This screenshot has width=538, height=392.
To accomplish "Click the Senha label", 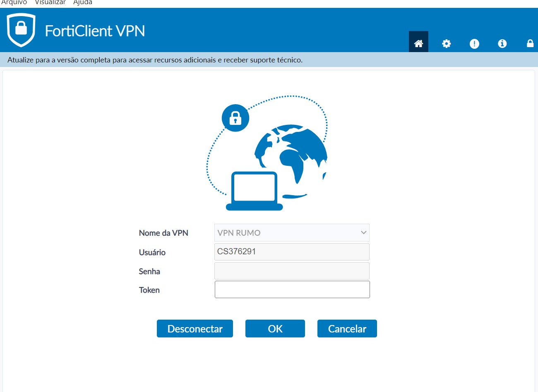I will point(149,271).
